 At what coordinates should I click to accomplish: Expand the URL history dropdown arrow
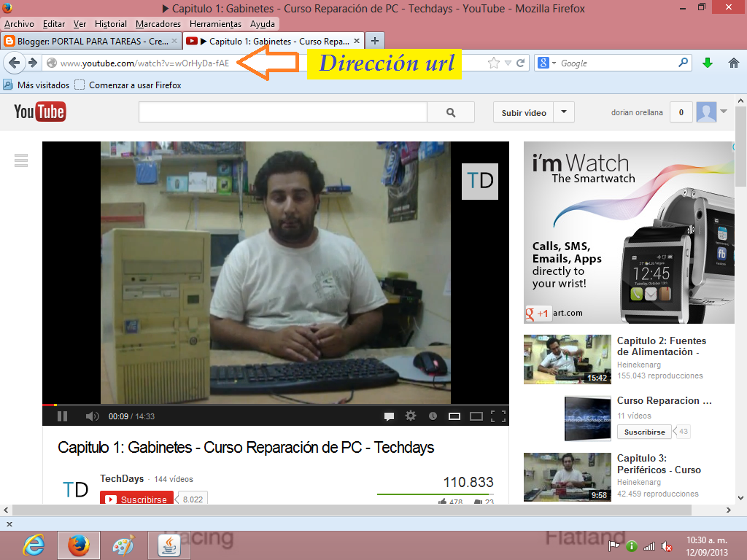pyautogui.click(x=508, y=63)
